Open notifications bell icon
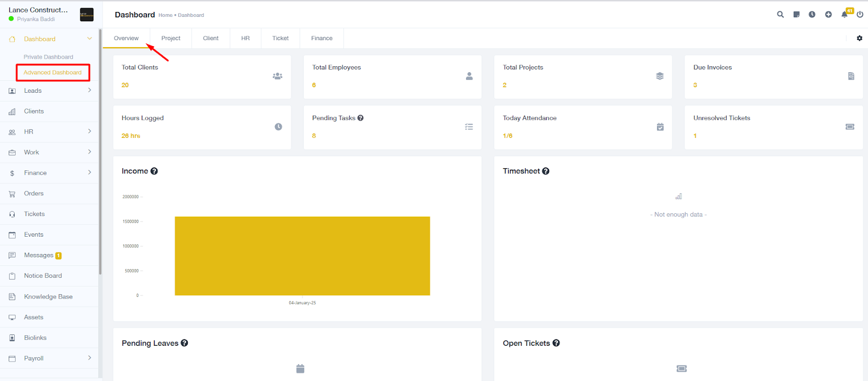 (x=845, y=15)
